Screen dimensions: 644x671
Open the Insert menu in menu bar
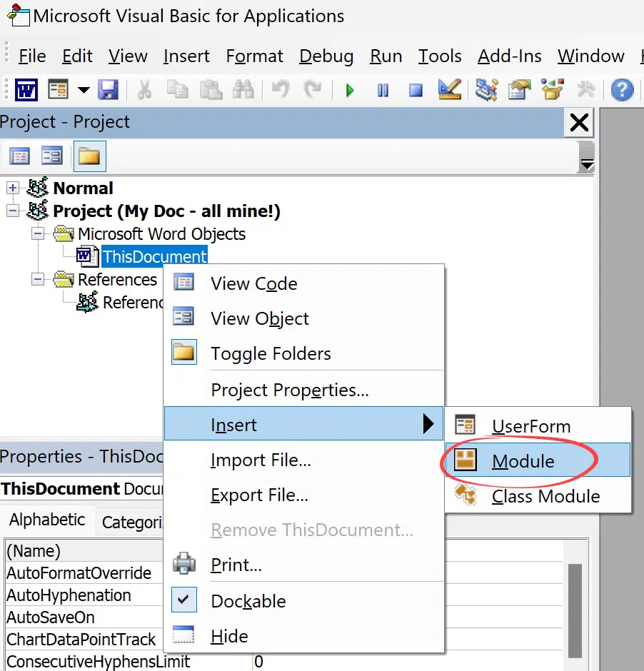pos(186,56)
